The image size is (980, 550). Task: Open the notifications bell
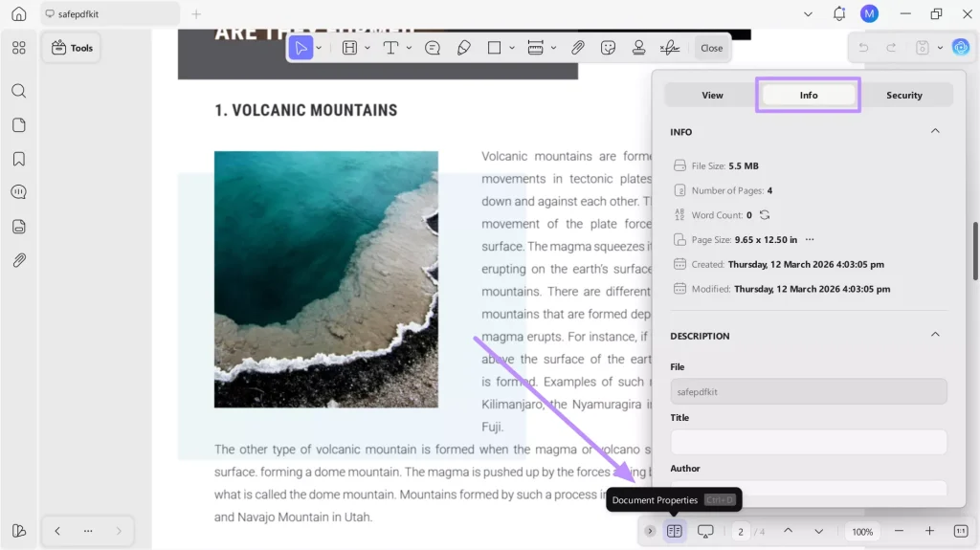[838, 13]
